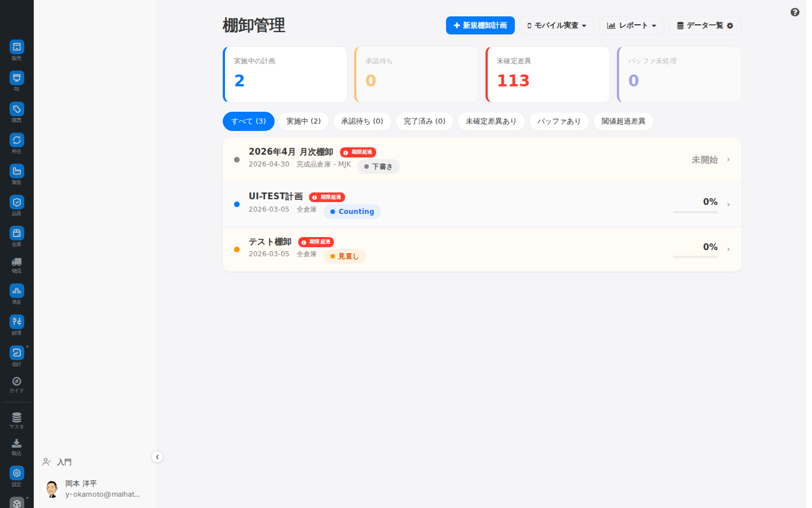Screen dimensions: 812x508
Task: Open the データ一覧 button
Action: [x=705, y=25]
